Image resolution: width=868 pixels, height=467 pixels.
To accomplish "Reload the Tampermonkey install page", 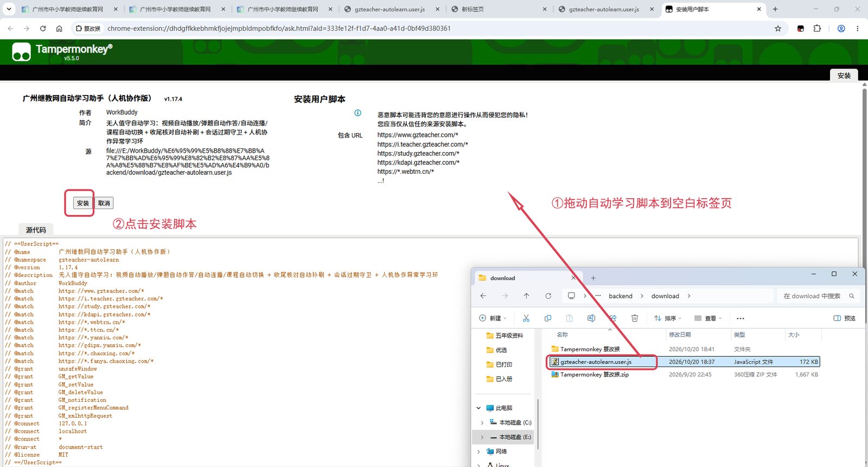I will point(43,28).
